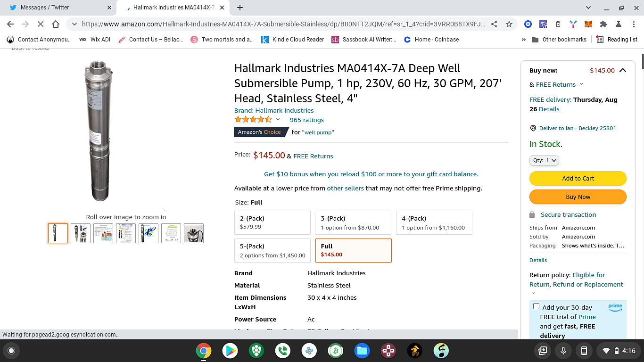
Task: Open Chrome's three-dot menu
Action: coord(633,24)
